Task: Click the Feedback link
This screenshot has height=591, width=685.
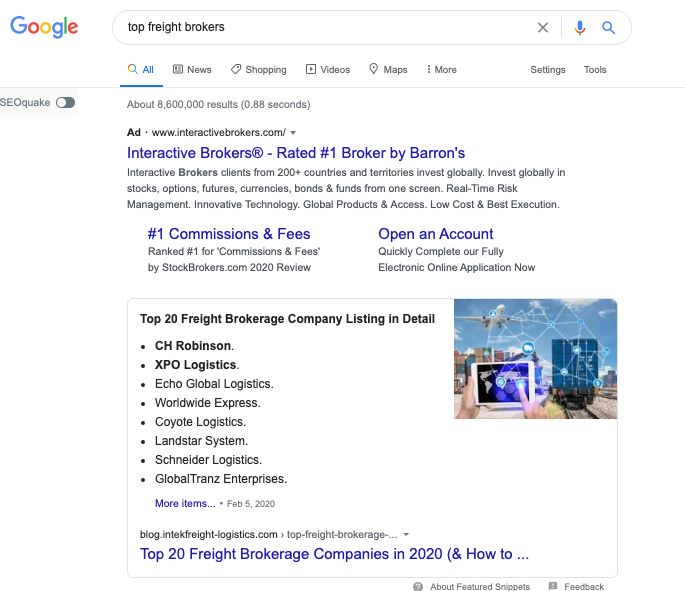Action: pyautogui.click(x=584, y=586)
